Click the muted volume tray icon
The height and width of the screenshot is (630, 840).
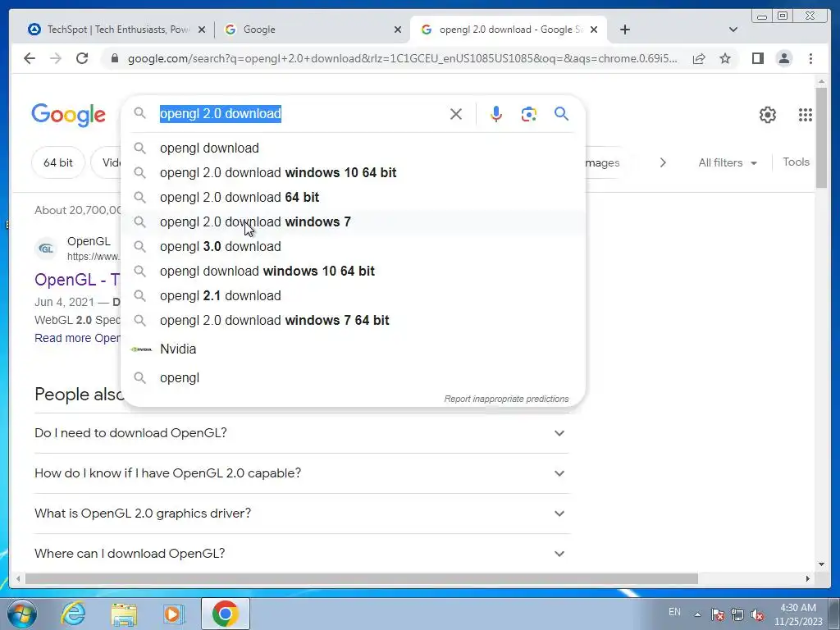(757, 614)
